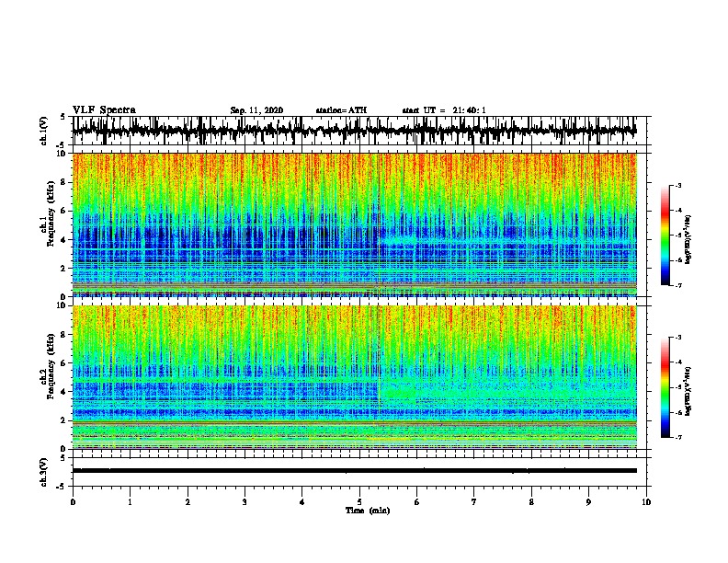The height and width of the screenshot is (563, 728).
Task: Click the time axis tick label "5"
Action: [x=359, y=502]
